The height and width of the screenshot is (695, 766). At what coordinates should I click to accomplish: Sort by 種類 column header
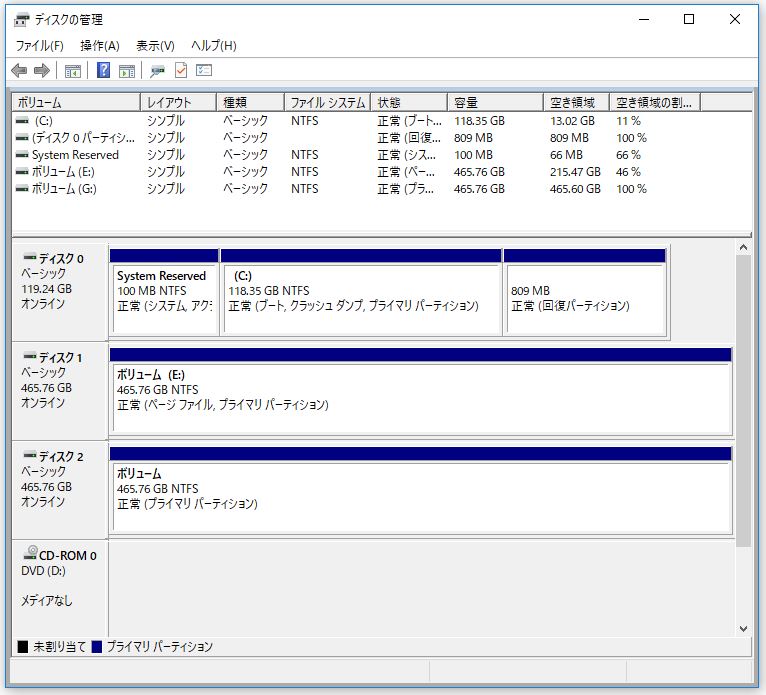pyautogui.click(x=250, y=103)
